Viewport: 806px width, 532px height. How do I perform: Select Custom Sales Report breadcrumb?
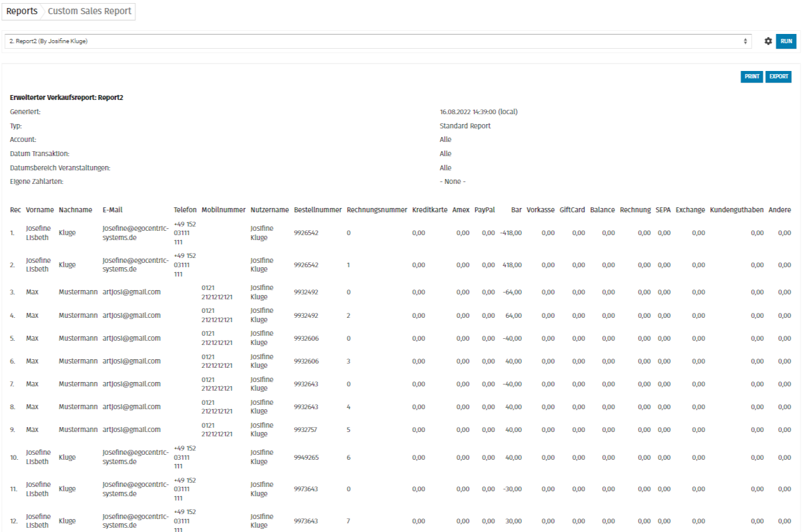click(90, 12)
